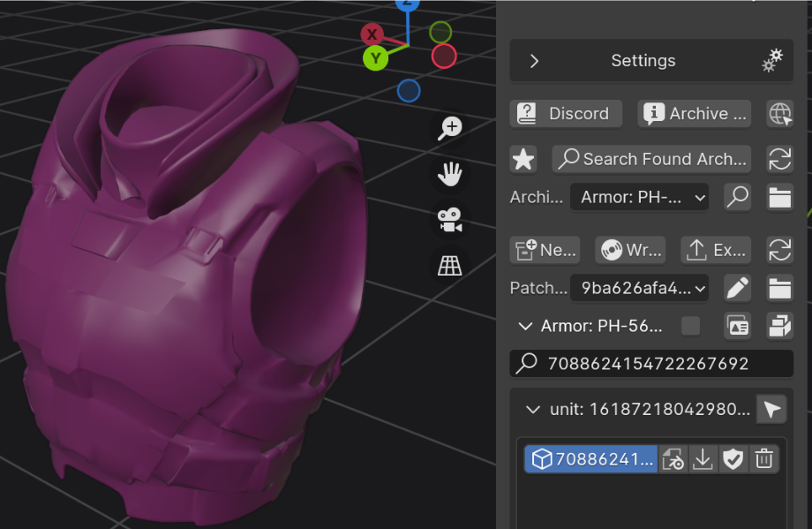Select the pan view hand icon
812x529 pixels.
click(x=451, y=174)
